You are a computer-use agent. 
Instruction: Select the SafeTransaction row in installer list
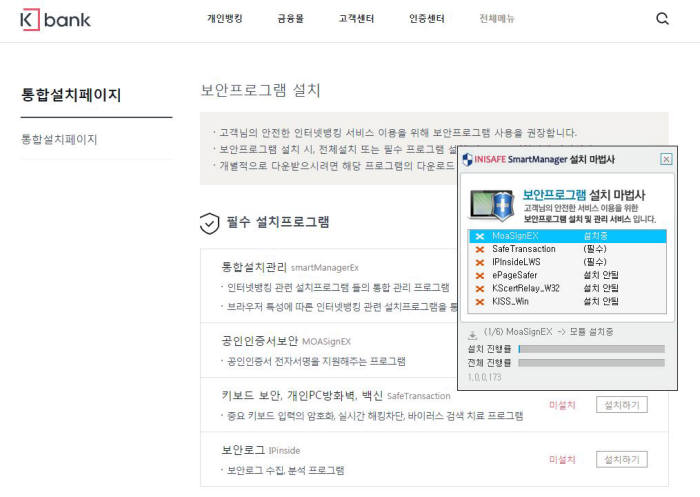coord(567,249)
